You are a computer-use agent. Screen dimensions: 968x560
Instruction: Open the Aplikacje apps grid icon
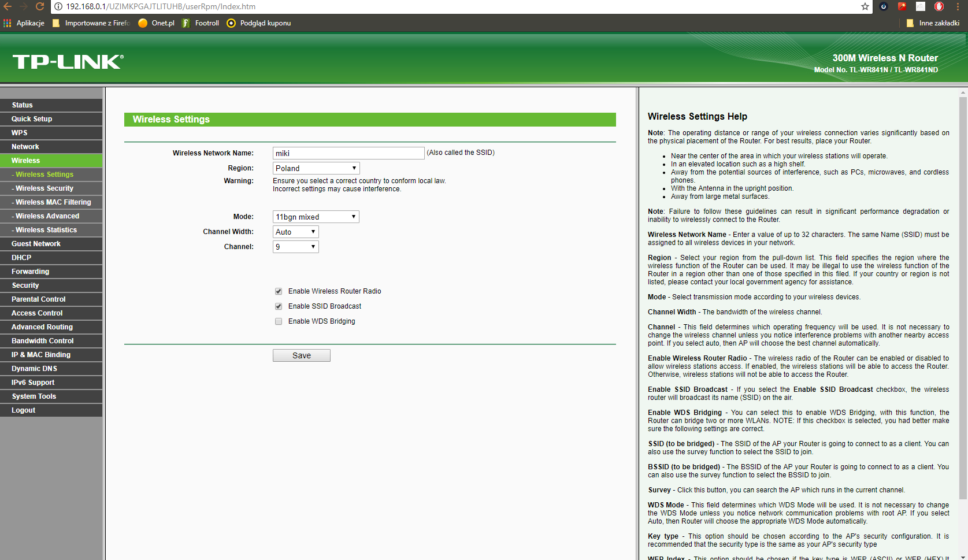click(8, 23)
